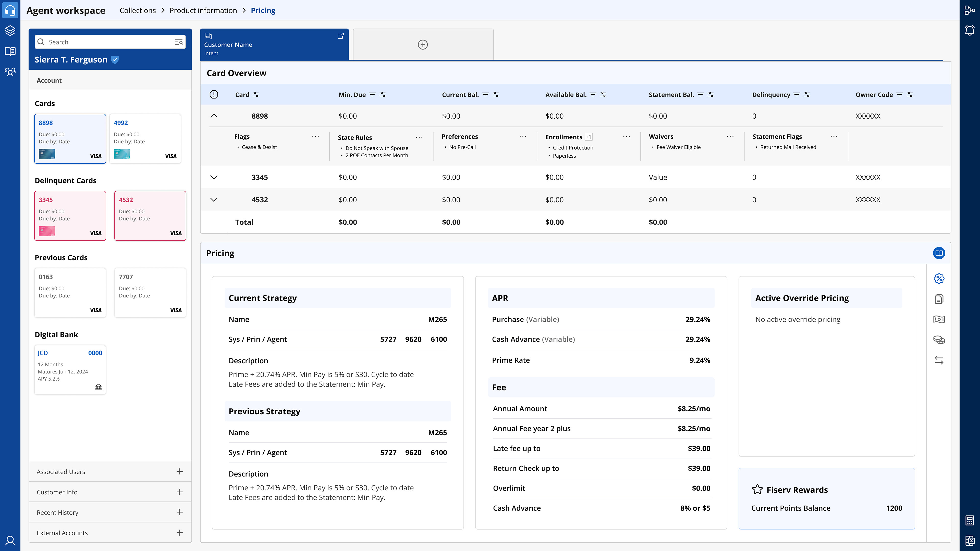Screen dimensions: 980x551
Task: Open the users group icon in sidebar
Action: click(x=10, y=71)
